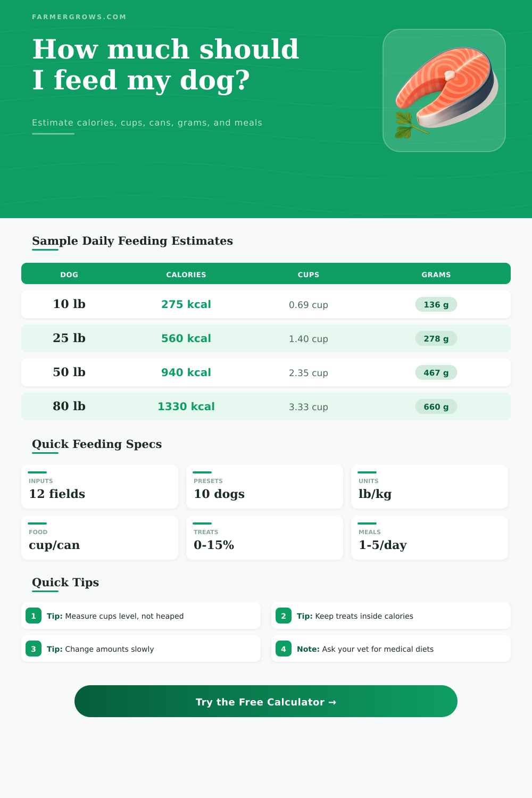Click the 467 g grams pill
The width and height of the screenshot is (532, 798).
coord(436,372)
